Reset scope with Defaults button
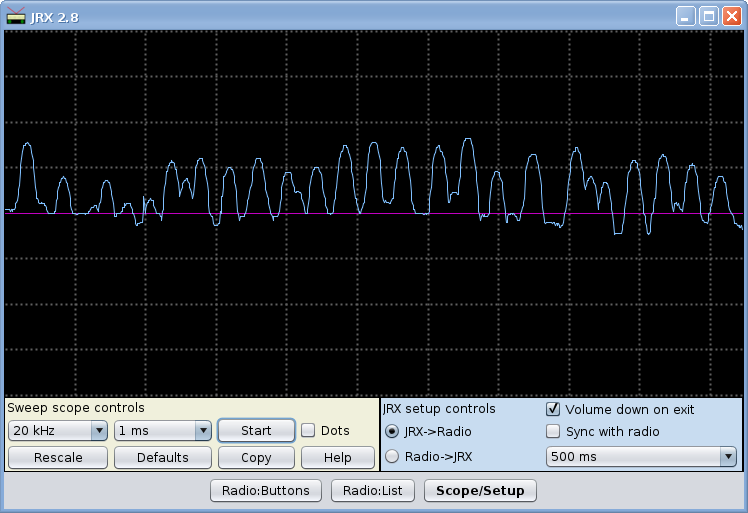 click(162, 457)
